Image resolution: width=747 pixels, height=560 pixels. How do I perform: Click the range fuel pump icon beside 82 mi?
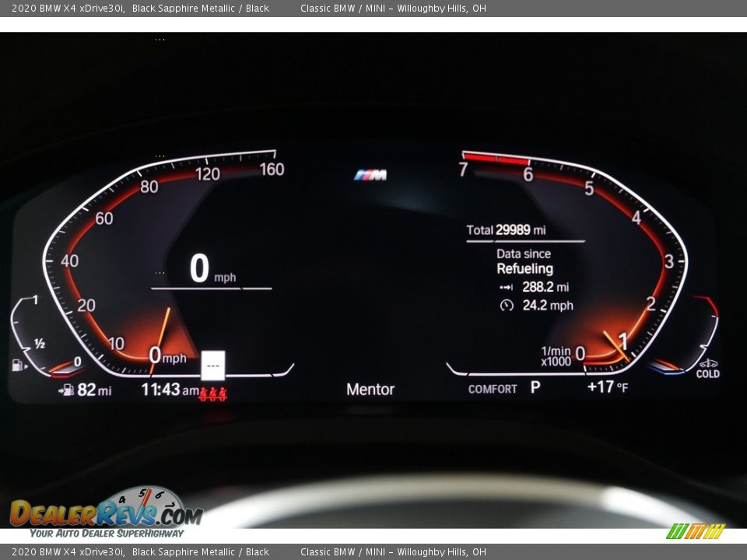[66, 390]
